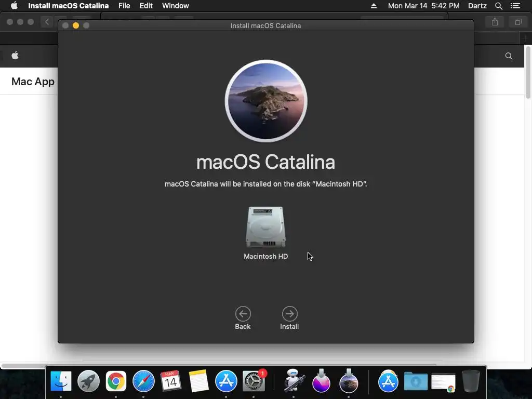Open the Window menu
Screen dimensions: 532x399
coord(176,6)
